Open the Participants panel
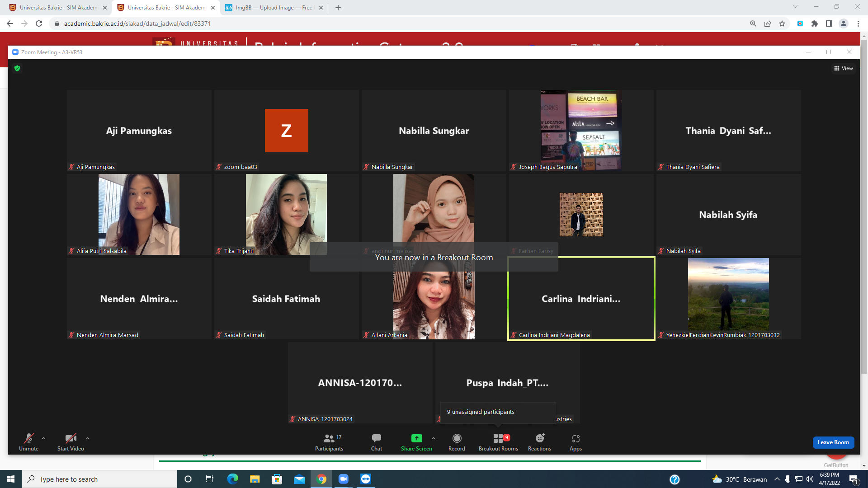Screen dimensions: 868x488 click(329, 442)
